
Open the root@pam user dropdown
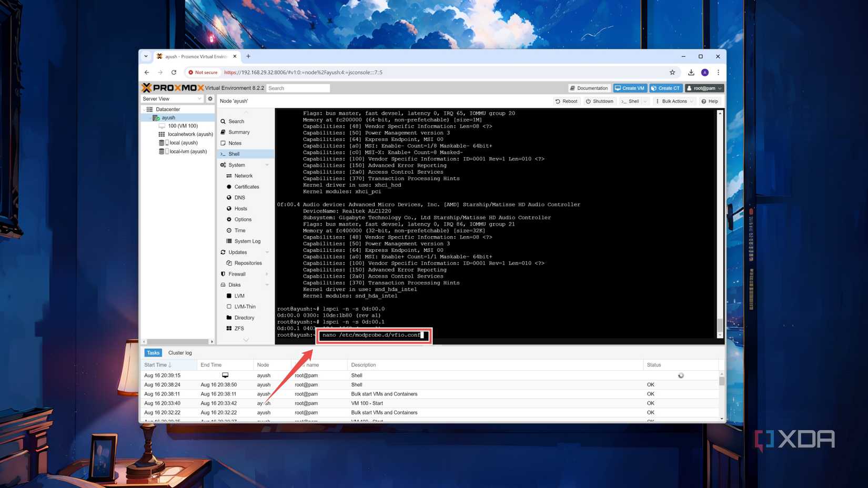click(704, 88)
